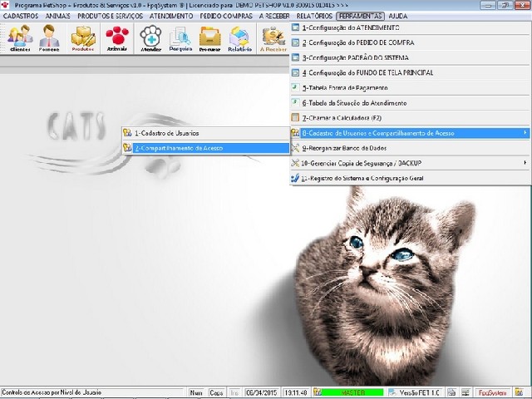Click the Procurar folder icon
The width and height of the screenshot is (532, 399).
pos(209,38)
